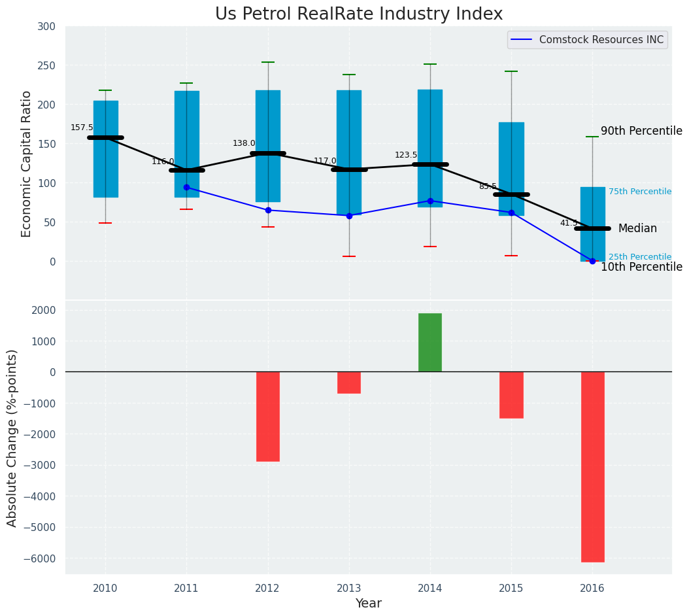Select the red 2016 absolute change bar
689x616 pixels.
click(x=592, y=466)
